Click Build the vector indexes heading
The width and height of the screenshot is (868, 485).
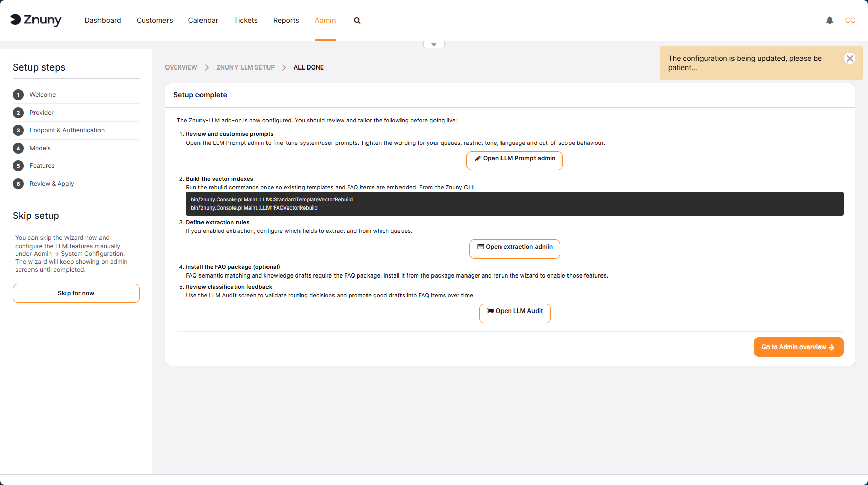[x=219, y=179]
